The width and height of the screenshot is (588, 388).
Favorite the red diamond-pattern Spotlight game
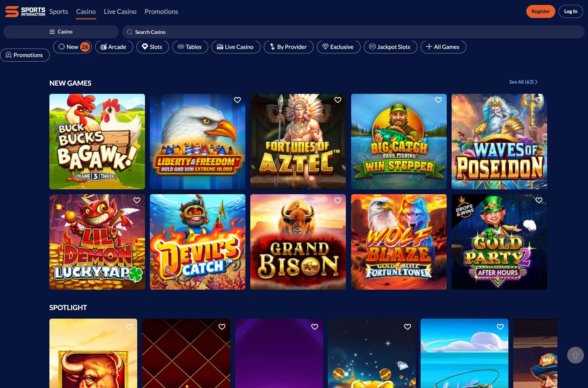pos(222,327)
